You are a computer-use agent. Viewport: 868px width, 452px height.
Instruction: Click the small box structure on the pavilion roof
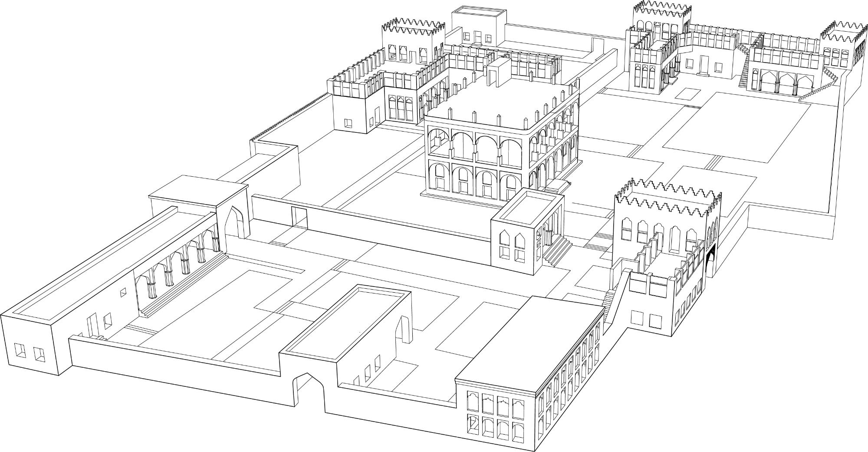tap(499, 72)
